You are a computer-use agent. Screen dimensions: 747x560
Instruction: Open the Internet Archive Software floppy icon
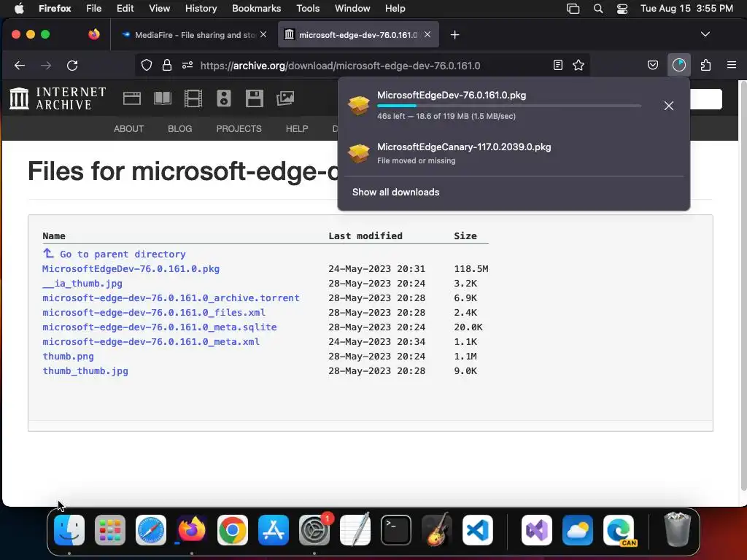[255, 98]
